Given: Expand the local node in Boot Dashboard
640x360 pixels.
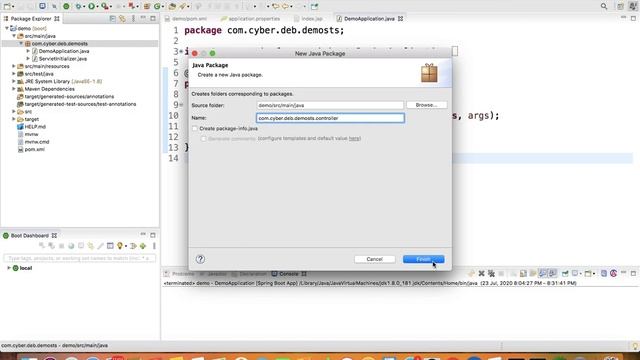Looking at the screenshot, I should (9, 268).
